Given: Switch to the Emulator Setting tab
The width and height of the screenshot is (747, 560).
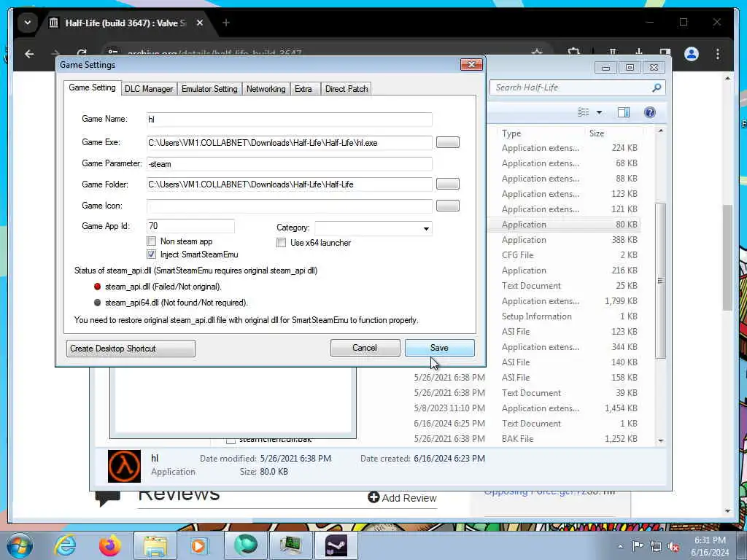Looking at the screenshot, I should pos(209,89).
